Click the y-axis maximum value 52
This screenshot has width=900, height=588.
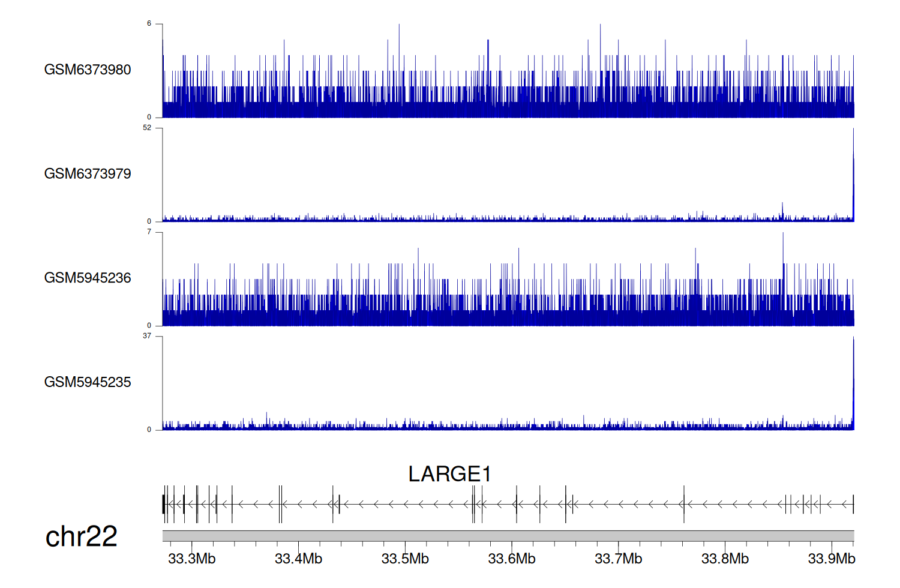point(147,128)
